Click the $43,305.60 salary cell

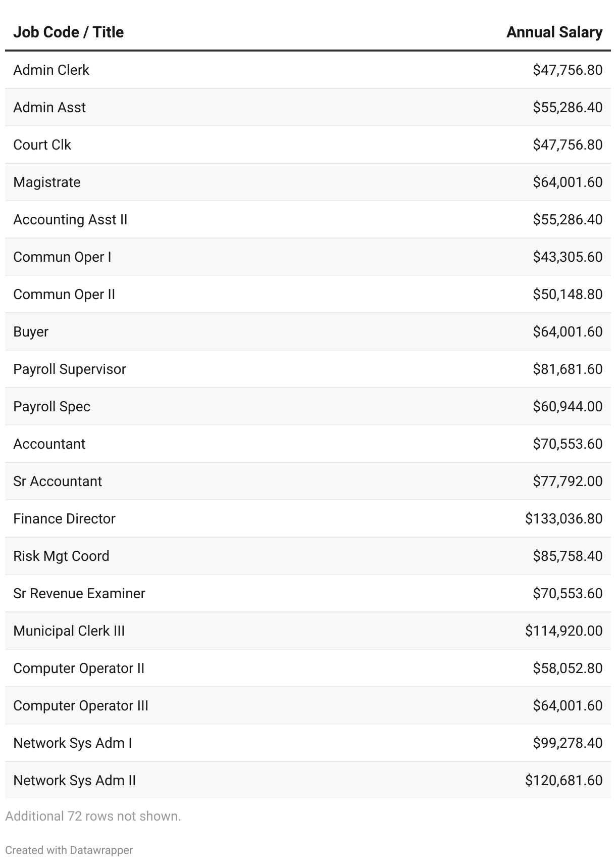pyautogui.click(x=568, y=257)
